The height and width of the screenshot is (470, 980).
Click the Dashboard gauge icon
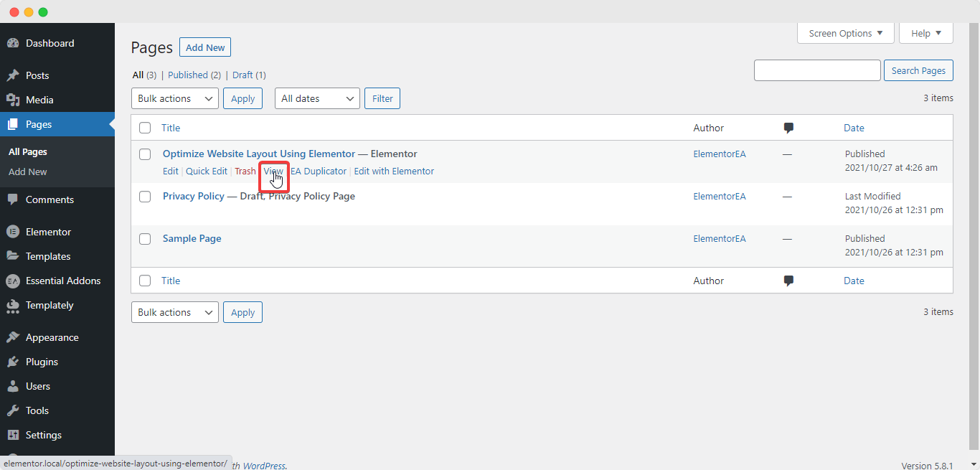pyautogui.click(x=13, y=44)
